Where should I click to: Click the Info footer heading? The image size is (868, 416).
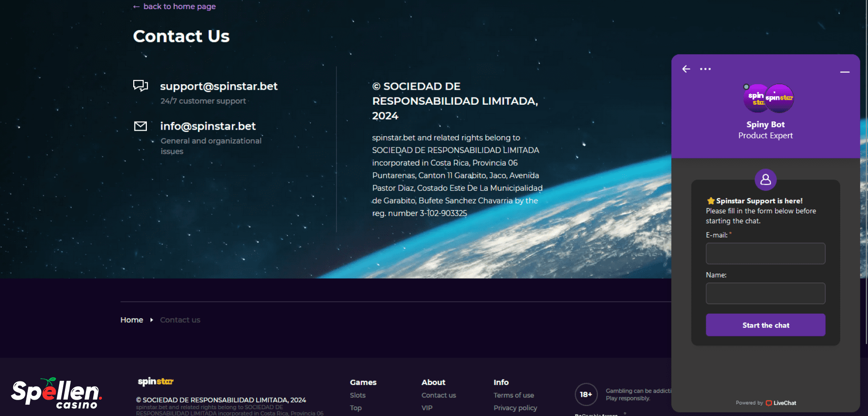[x=501, y=382]
